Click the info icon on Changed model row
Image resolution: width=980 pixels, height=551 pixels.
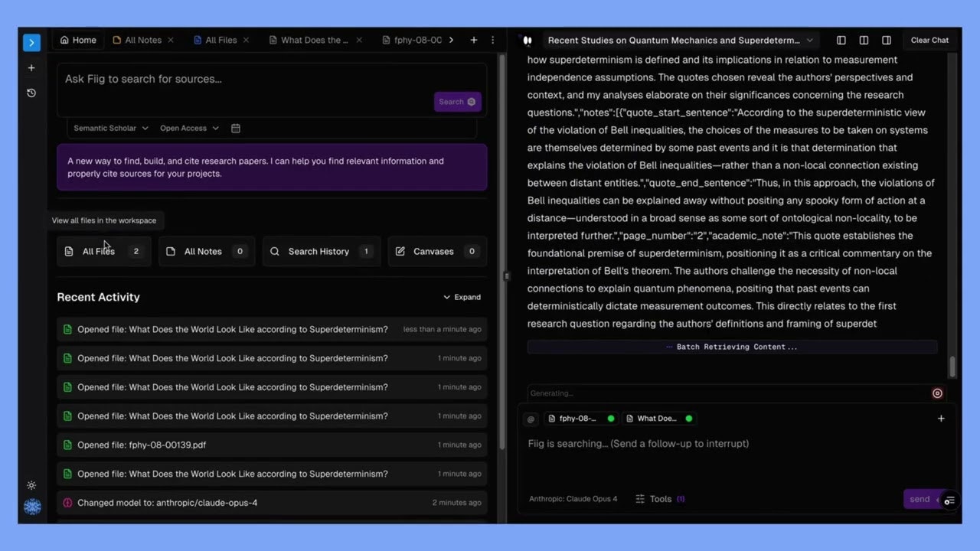tap(67, 503)
